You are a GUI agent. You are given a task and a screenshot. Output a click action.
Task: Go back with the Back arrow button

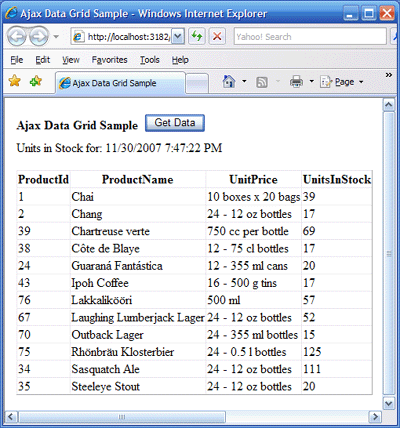tap(16, 36)
